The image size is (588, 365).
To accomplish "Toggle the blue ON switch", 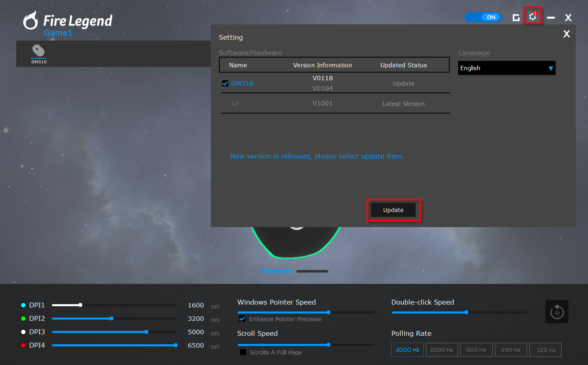I will [x=483, y=17].
